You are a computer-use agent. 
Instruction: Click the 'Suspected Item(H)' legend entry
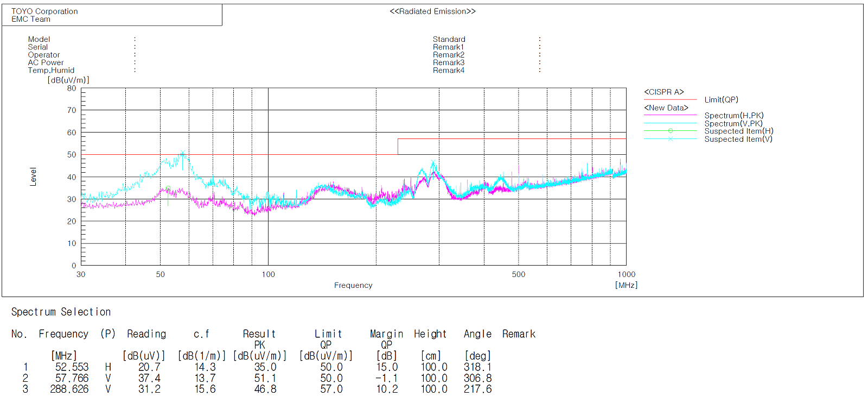[739, 131]
